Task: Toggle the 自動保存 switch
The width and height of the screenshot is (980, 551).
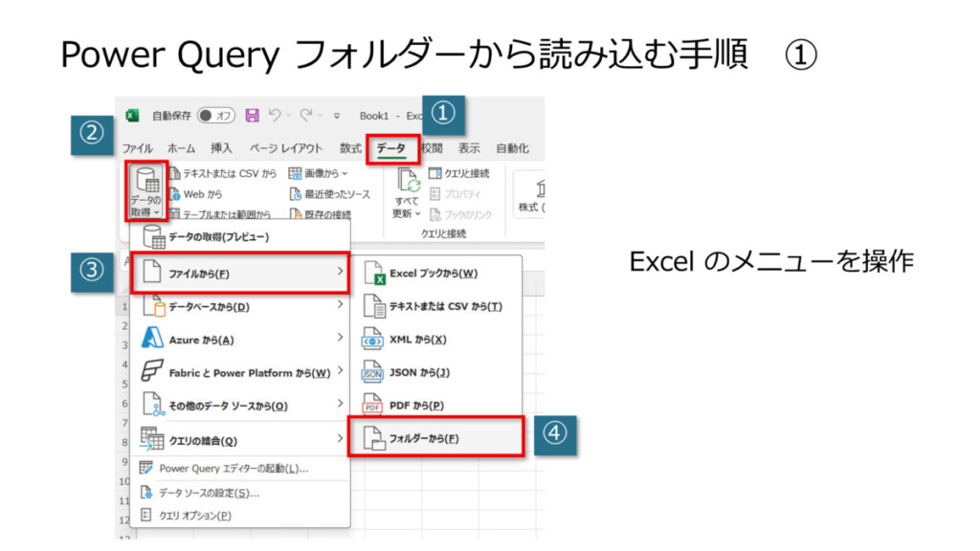Action: pos(215,116)
